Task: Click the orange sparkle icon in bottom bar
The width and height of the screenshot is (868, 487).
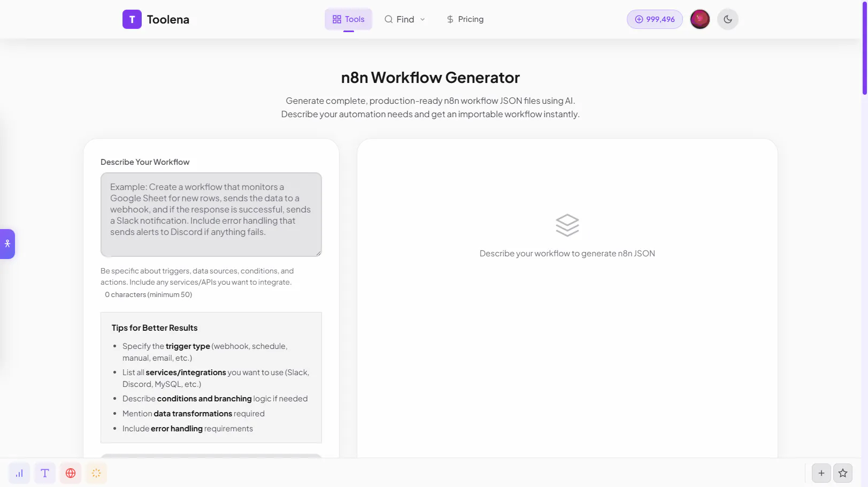Action: [96, 473]
